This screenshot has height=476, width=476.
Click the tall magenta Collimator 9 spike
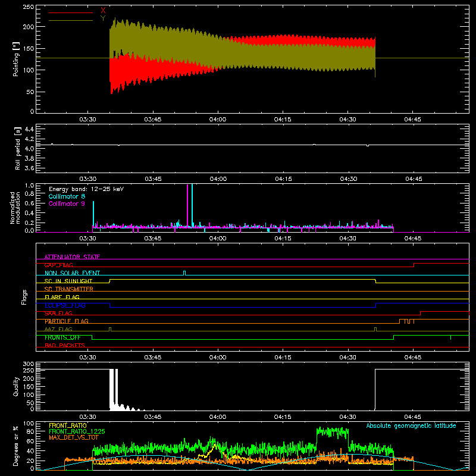[187, 205]
